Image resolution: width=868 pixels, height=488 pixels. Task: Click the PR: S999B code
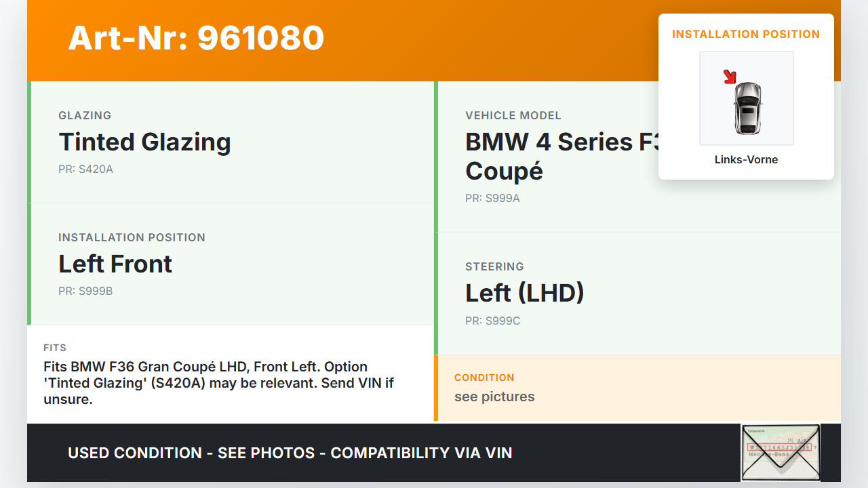click(x=85, y=291)
